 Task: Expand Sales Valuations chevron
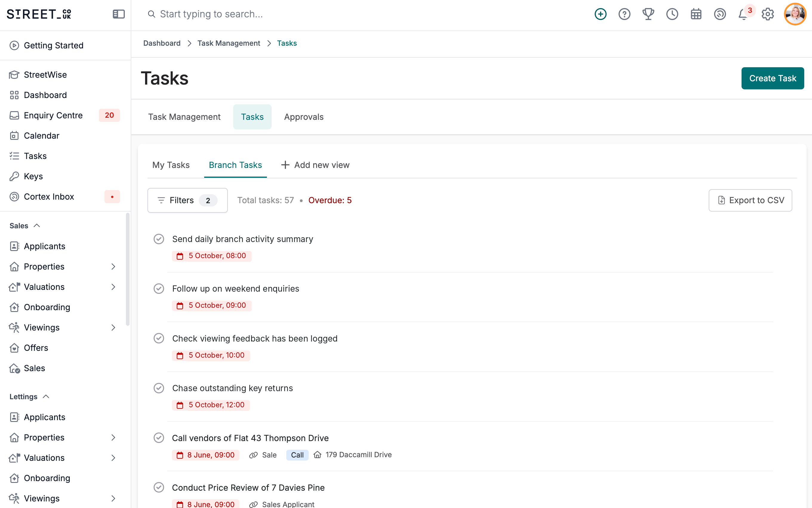pyautogui.click(x=113, y=287)
